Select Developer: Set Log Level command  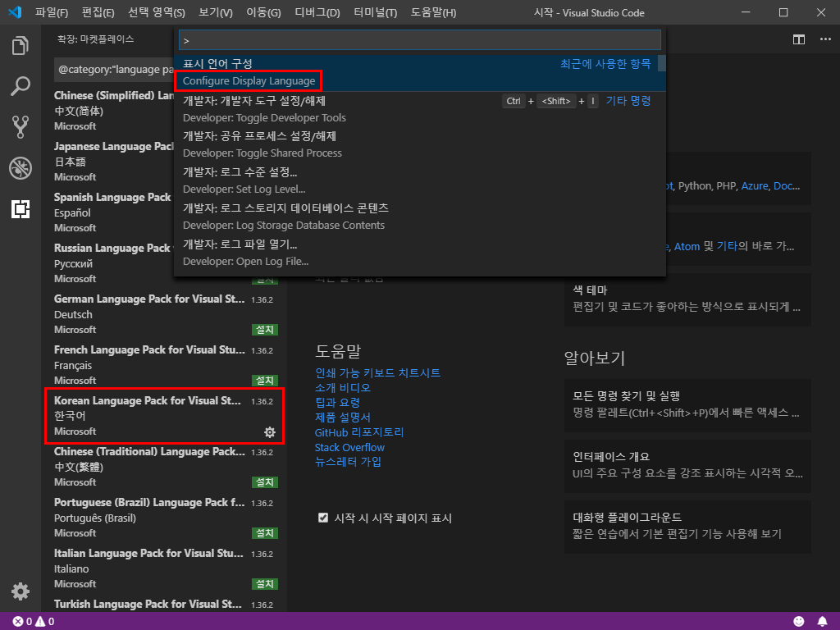point(419,180)
